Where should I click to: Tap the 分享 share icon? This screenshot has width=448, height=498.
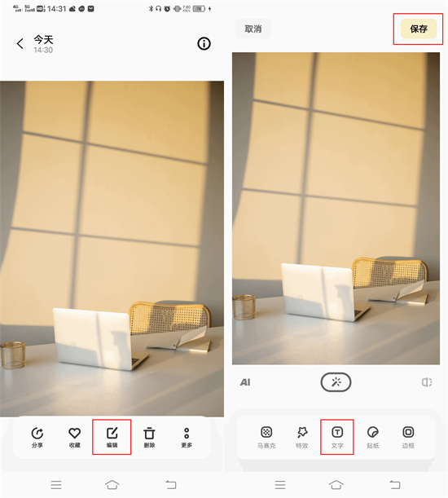click(37, 437)
